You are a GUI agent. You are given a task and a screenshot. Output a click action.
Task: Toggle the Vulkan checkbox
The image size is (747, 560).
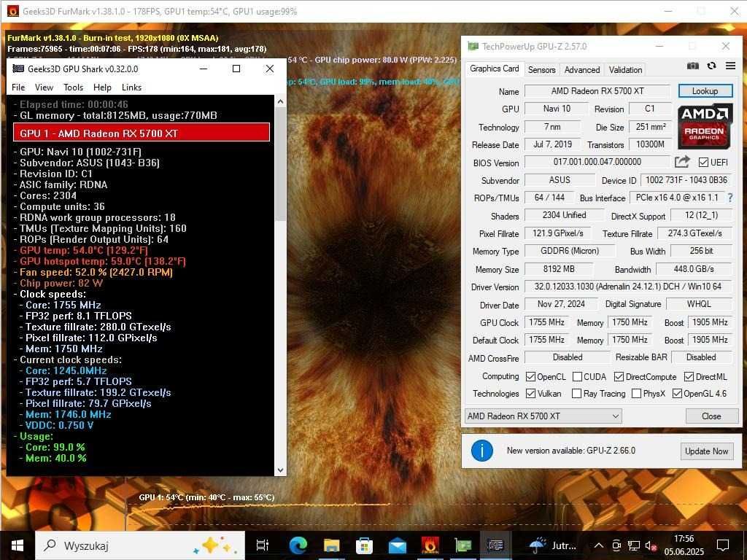point(530,393)
